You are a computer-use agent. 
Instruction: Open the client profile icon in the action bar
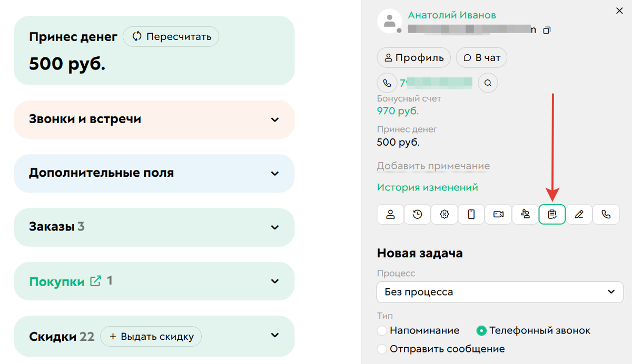[390, 214]
